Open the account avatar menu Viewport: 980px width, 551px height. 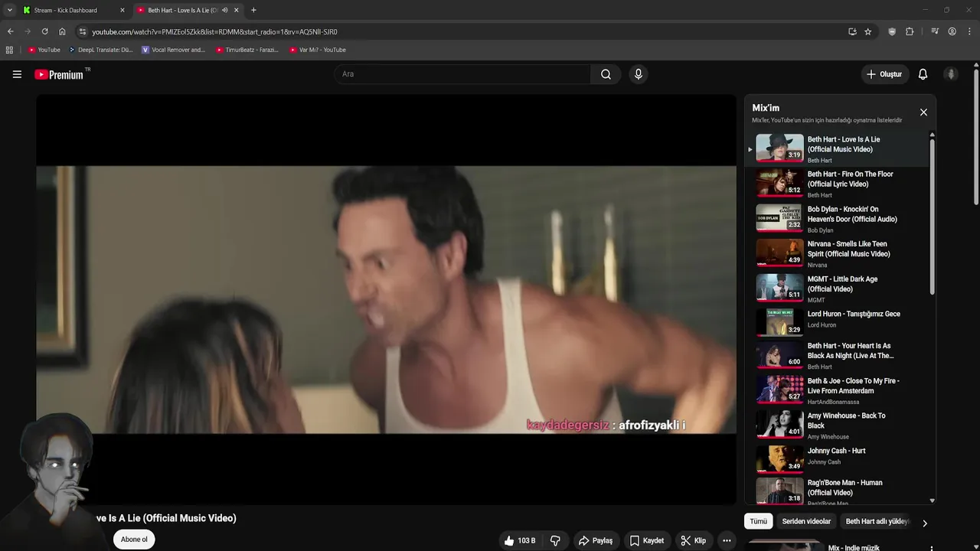(951, 74)
